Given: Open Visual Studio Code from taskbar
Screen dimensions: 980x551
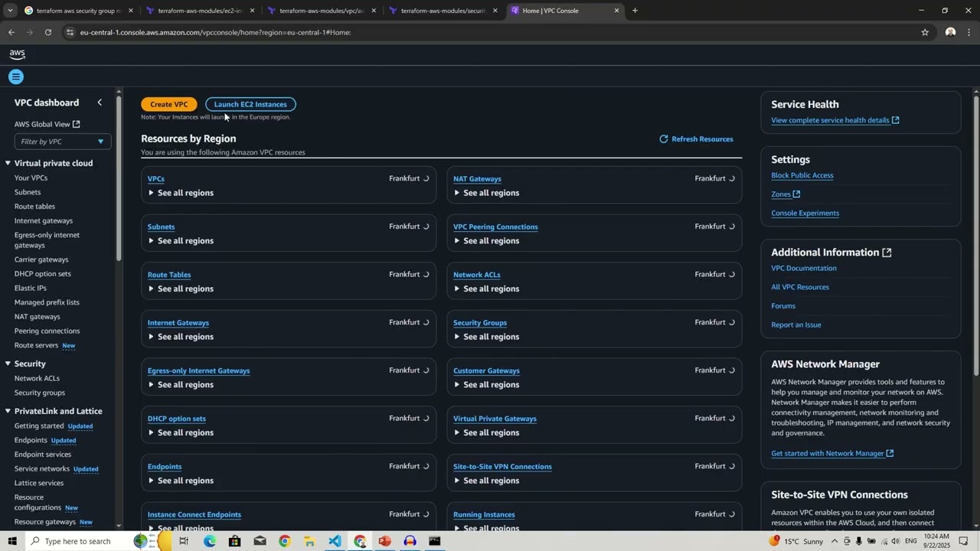Looking at the screenshot, I should click(x=335, y=541).
